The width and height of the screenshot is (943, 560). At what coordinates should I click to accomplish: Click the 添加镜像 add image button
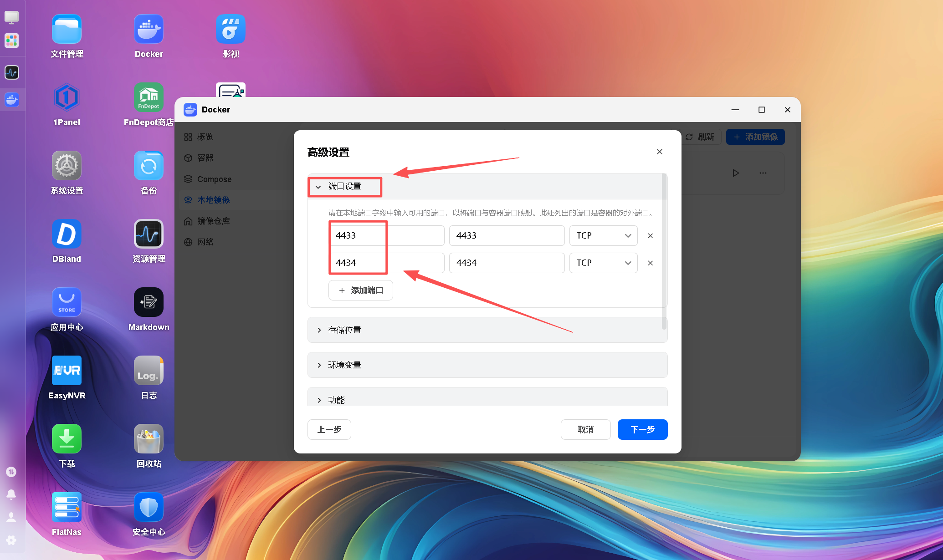tap(755, 137)
